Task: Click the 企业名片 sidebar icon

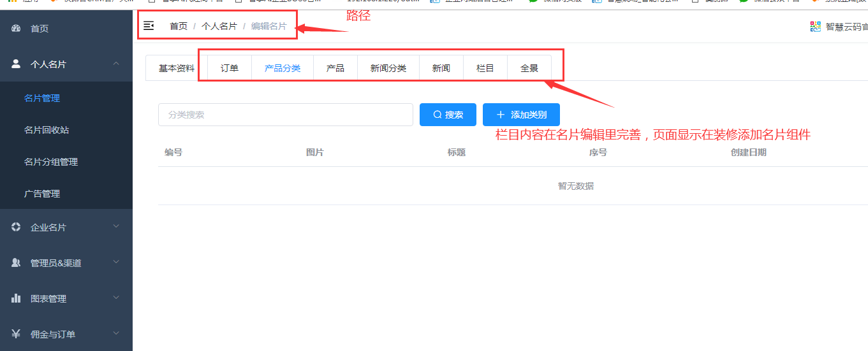Action: pyautogui.click(x=16, y=227)
